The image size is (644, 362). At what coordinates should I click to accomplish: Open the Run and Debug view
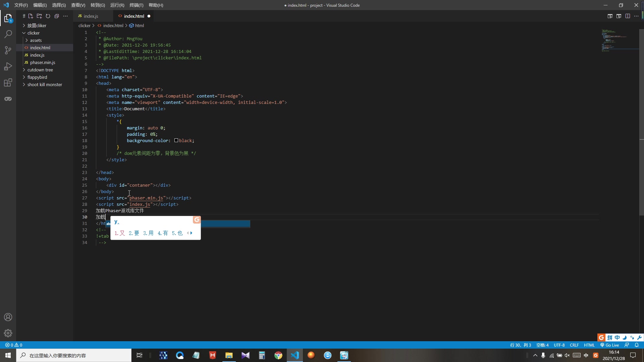coord(8,66)
